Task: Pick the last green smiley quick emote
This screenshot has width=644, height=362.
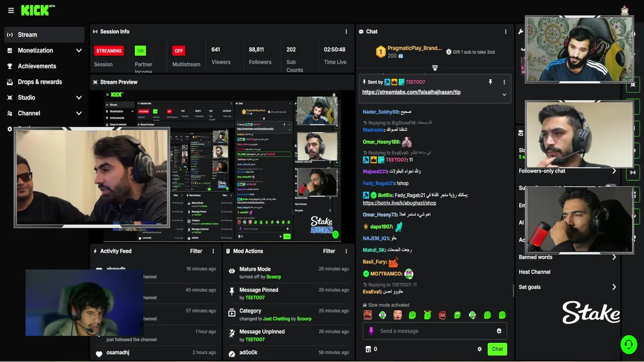Action: 502,315
